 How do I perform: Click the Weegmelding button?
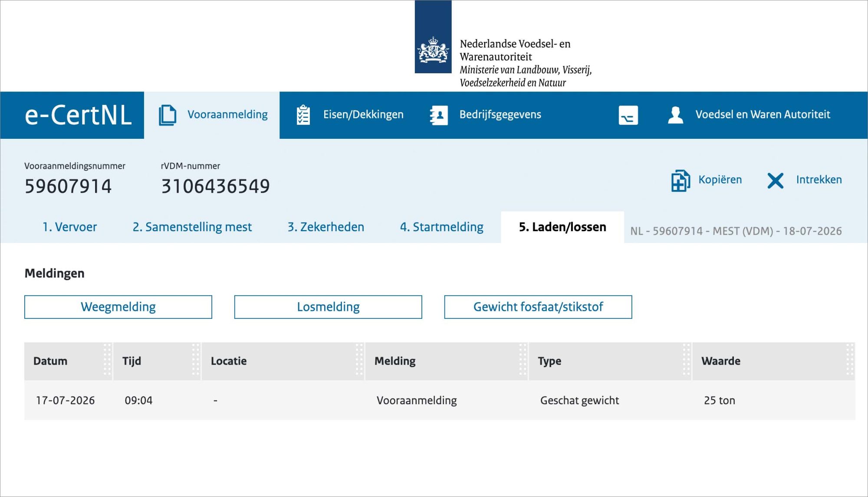point(118,307)
